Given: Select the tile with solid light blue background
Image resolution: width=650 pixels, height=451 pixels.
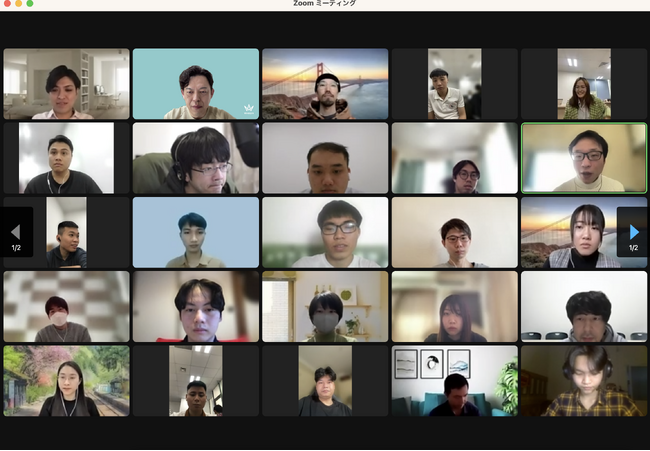Looking at the screenshot, I should tap(196, 232).
